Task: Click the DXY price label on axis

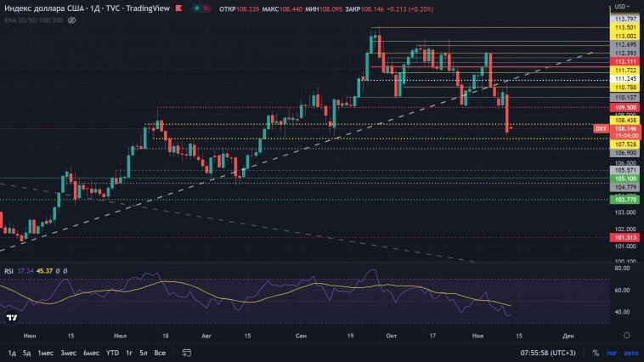Action: click(x=601, y=127)
